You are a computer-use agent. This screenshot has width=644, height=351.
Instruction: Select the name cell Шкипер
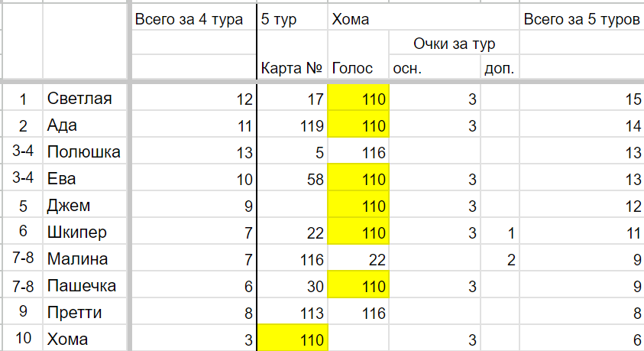(x=85, y=232)
